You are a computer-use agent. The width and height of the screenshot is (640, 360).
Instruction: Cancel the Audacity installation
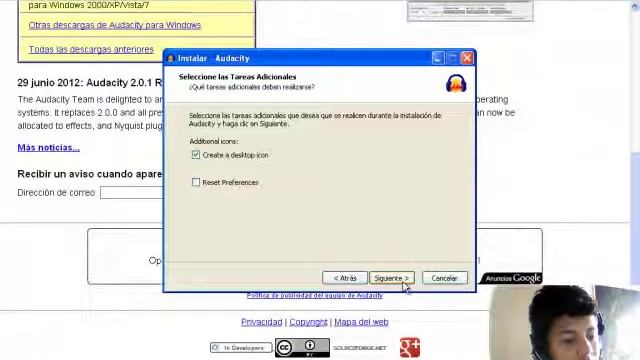[444, 278]
